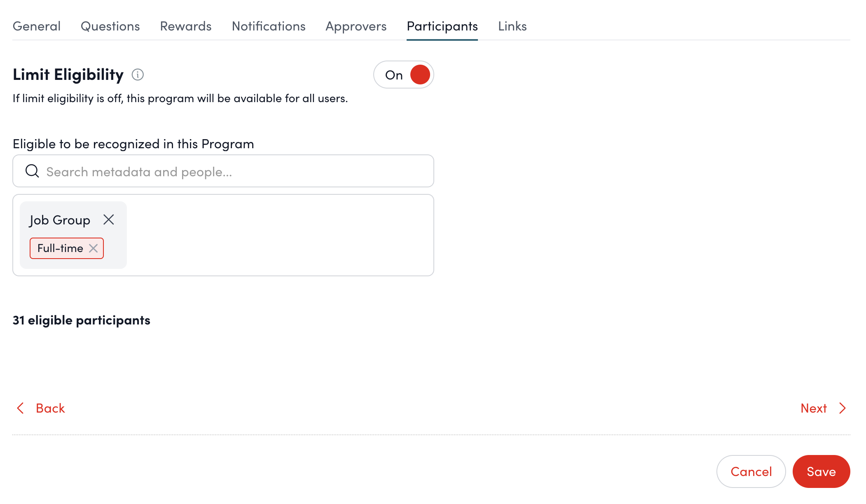Select the Participants tab
The height and width of the screenshot is (504, 866).
click(x=442, y=26)
